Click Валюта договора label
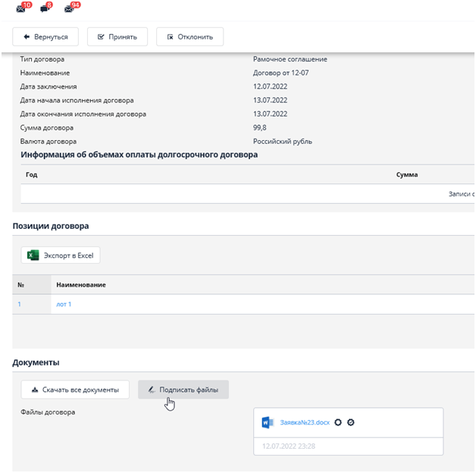 click(x=49, y=142)
